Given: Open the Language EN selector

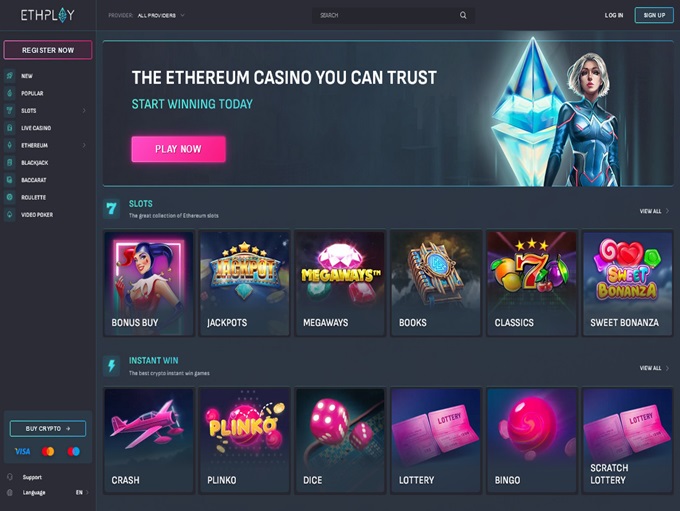Looking at the screenshot, I should pos(82,492).
